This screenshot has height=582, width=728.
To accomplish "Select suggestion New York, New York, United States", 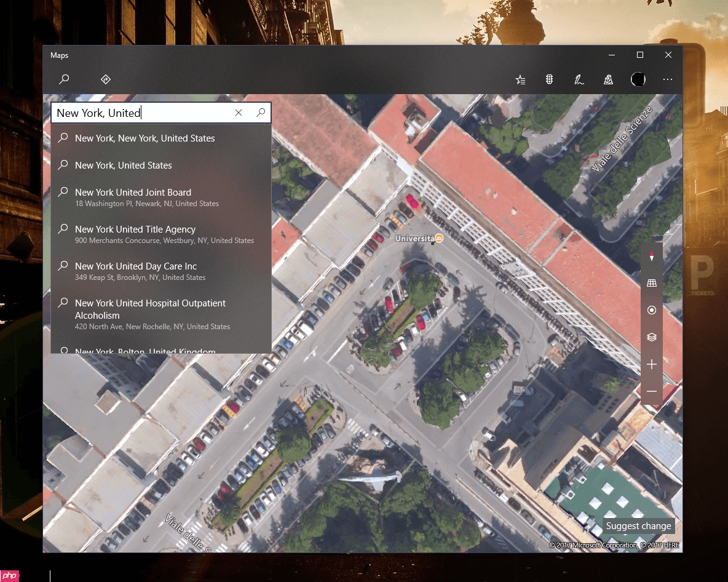I will pyautogui.click(x=145, y=138).
